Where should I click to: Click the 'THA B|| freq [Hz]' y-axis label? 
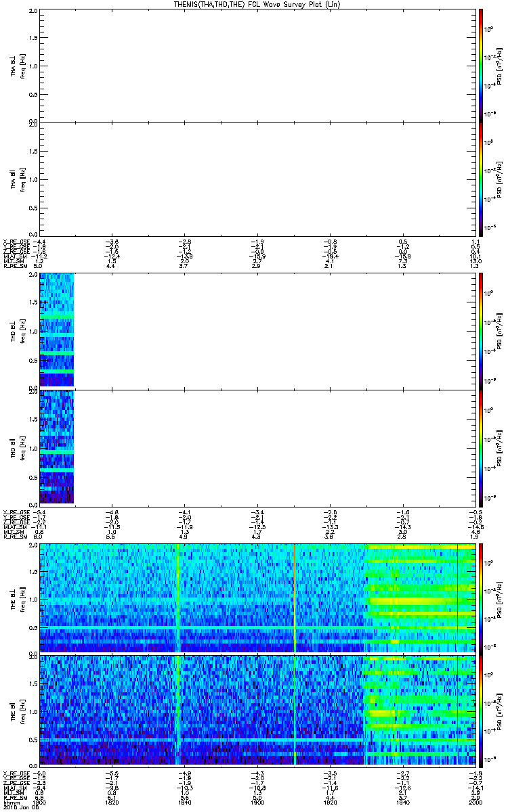pos(18,179)
